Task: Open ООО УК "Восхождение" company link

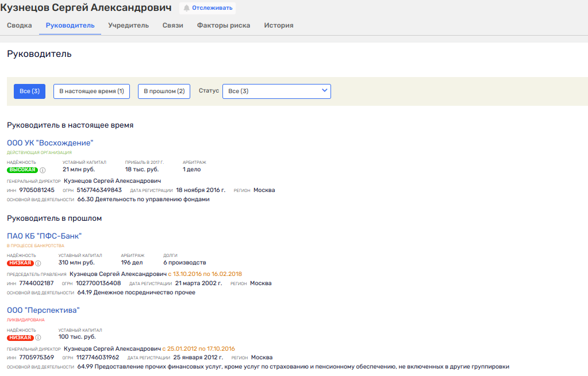Action: (x=50, y=143)
